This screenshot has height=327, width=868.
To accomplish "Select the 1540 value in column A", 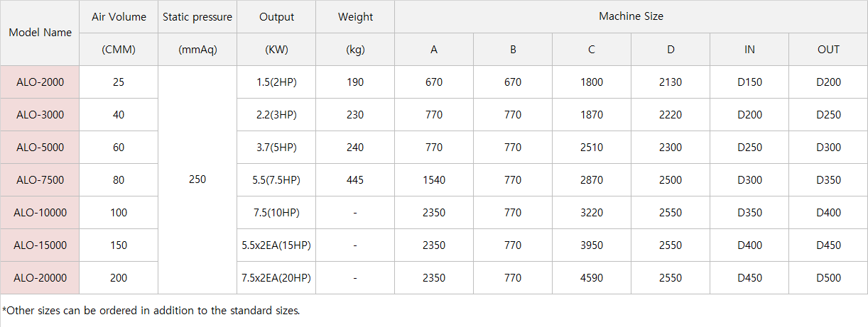I will tap(434, 180).
